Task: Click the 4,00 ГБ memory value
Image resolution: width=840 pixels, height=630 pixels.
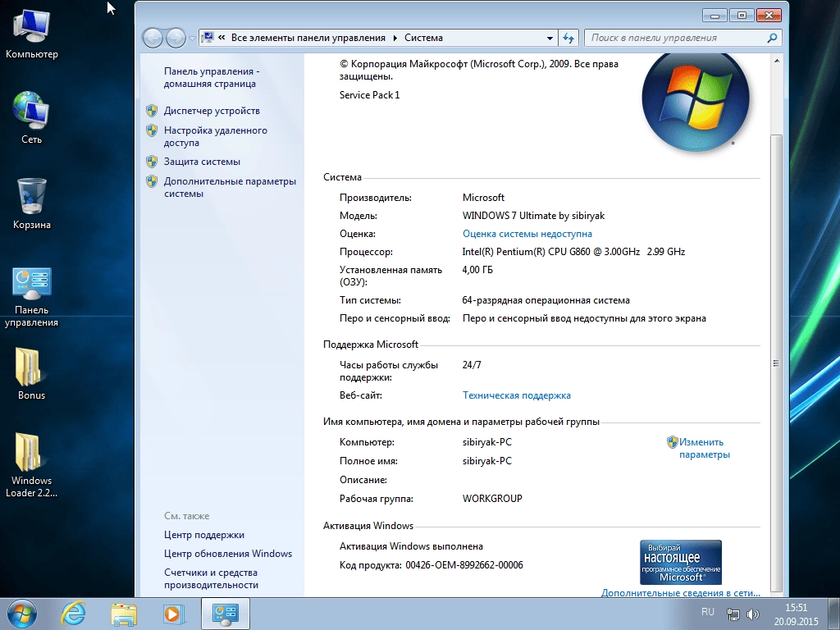Action: [x=477, y=269]
